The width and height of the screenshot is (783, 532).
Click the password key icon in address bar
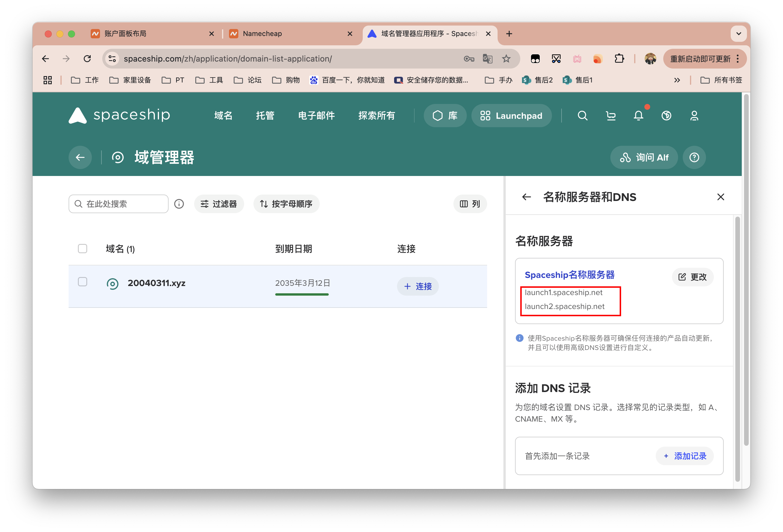click(x=469, y=59)
